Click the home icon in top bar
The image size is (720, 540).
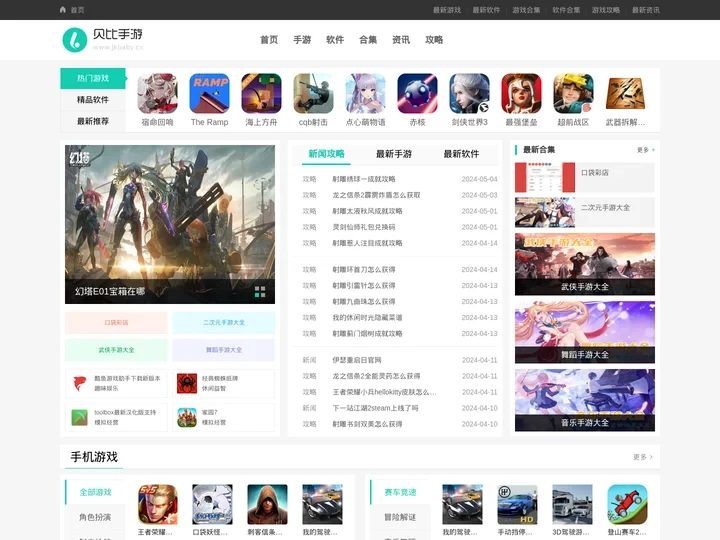pos(63,9)
